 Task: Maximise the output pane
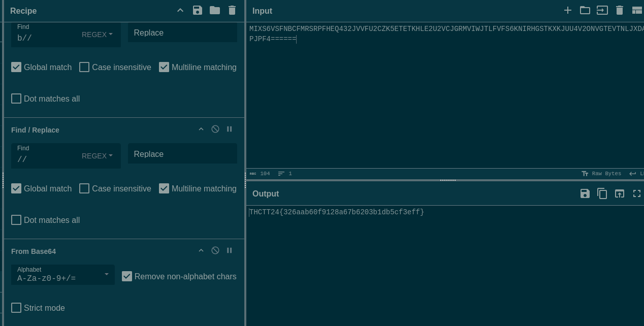click(x=637, y=193)
